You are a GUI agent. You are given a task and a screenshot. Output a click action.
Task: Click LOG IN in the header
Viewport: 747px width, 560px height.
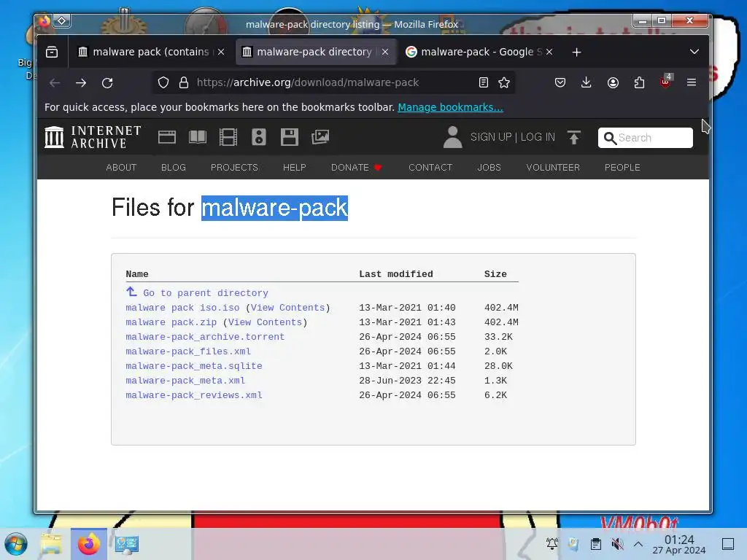[538, 137]
